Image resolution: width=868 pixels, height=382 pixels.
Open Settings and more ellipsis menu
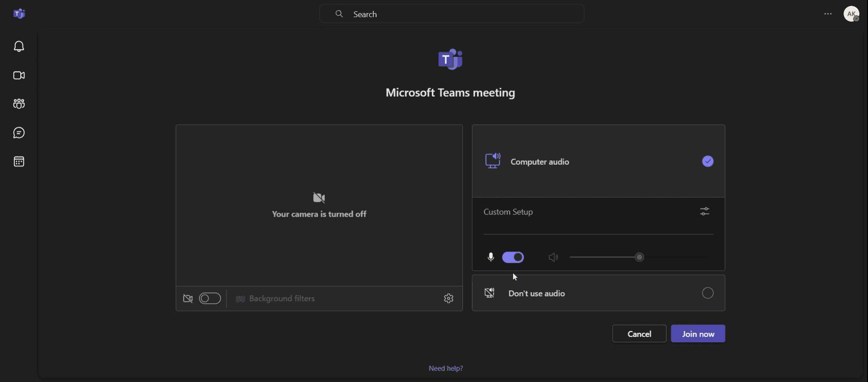click(828, 14)
